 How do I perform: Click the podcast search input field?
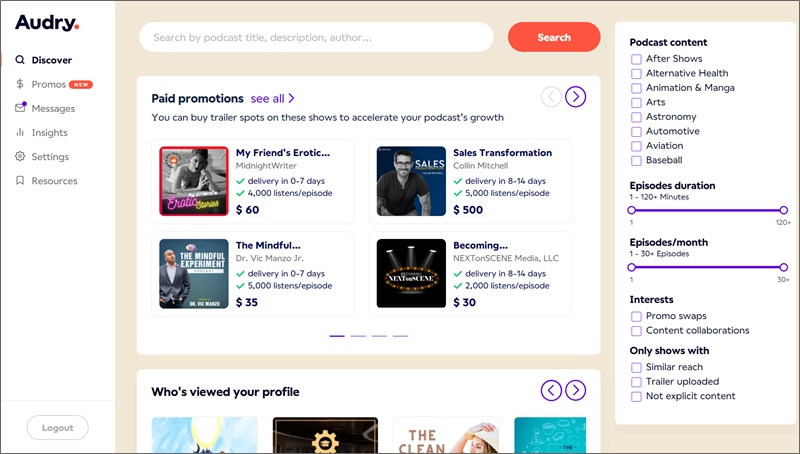click(x=316, y=38)
